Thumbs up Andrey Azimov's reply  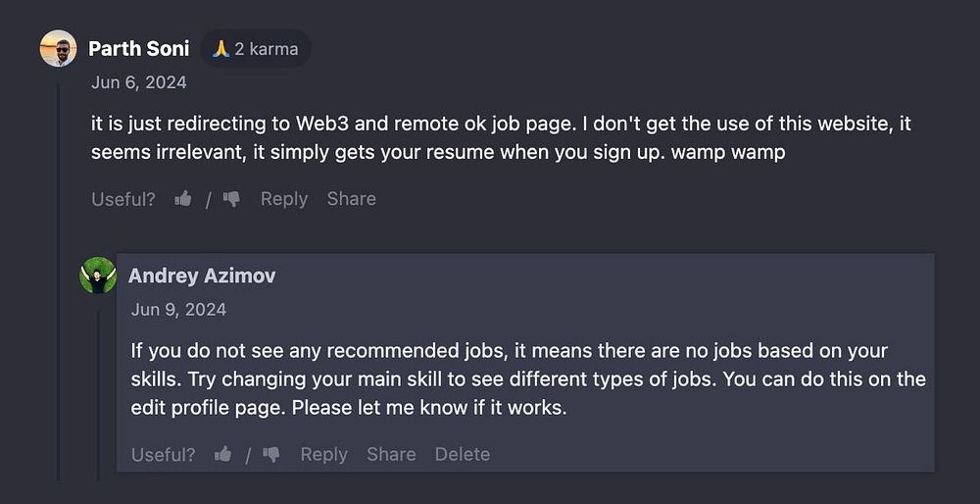(223, 454)
